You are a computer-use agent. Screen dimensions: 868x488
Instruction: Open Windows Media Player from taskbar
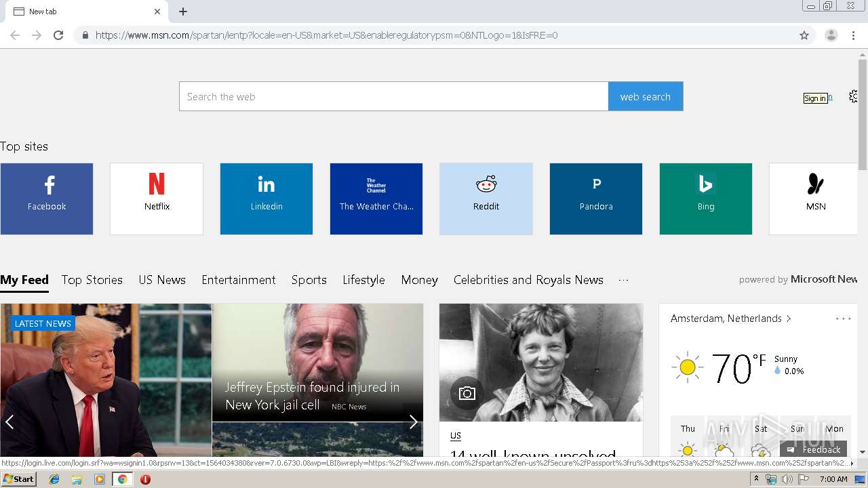pos(100,479)
